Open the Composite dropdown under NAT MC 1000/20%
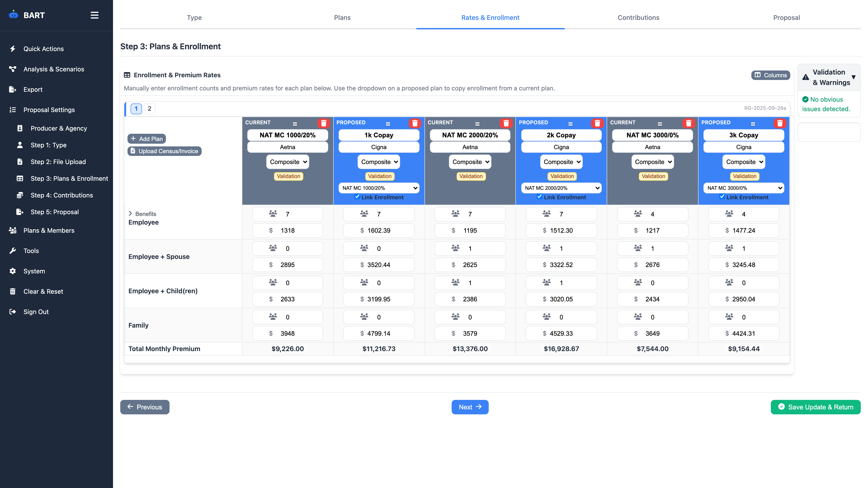This screenshot has width=868, height=488. (288, 162)
